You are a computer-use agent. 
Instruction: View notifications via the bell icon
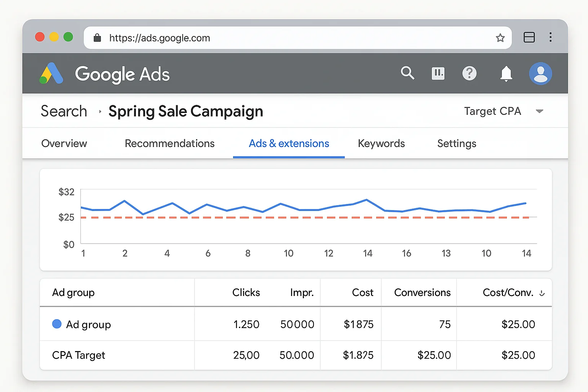[x=506, y=73]
